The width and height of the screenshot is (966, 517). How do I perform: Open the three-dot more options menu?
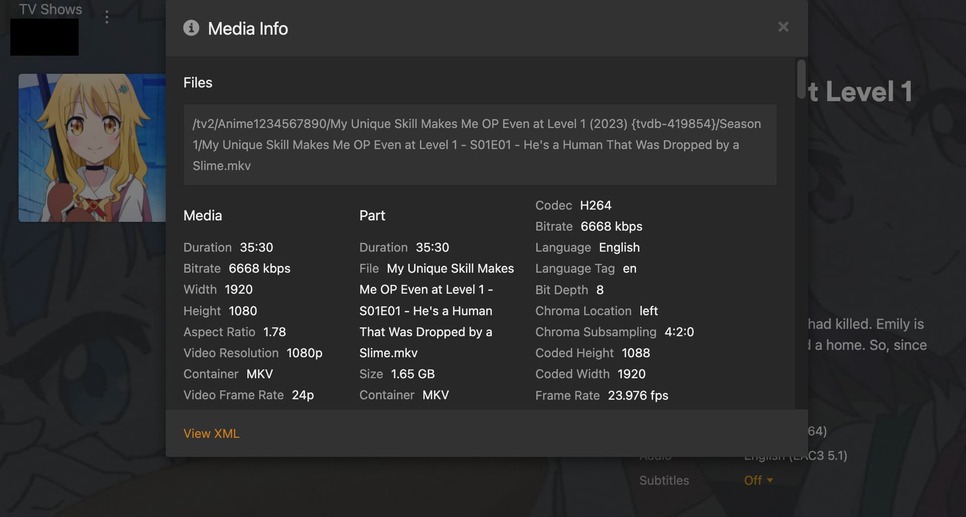(x=107, y=17)
